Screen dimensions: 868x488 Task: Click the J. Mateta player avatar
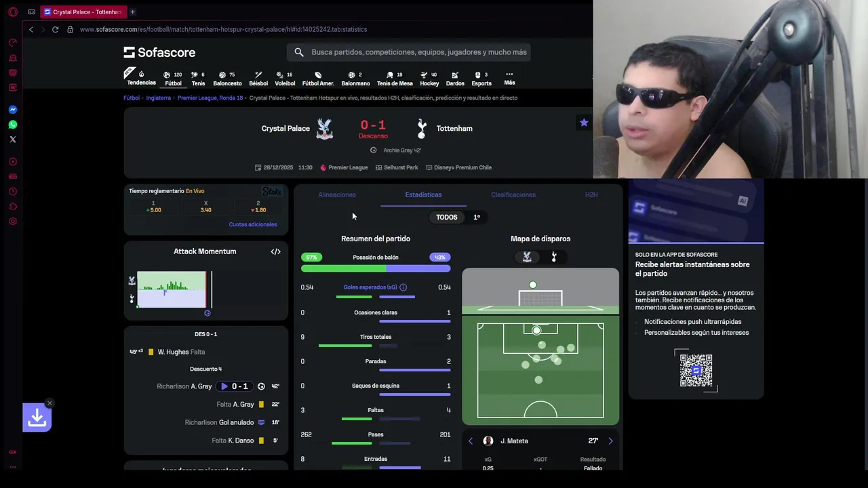pos(488,441)
